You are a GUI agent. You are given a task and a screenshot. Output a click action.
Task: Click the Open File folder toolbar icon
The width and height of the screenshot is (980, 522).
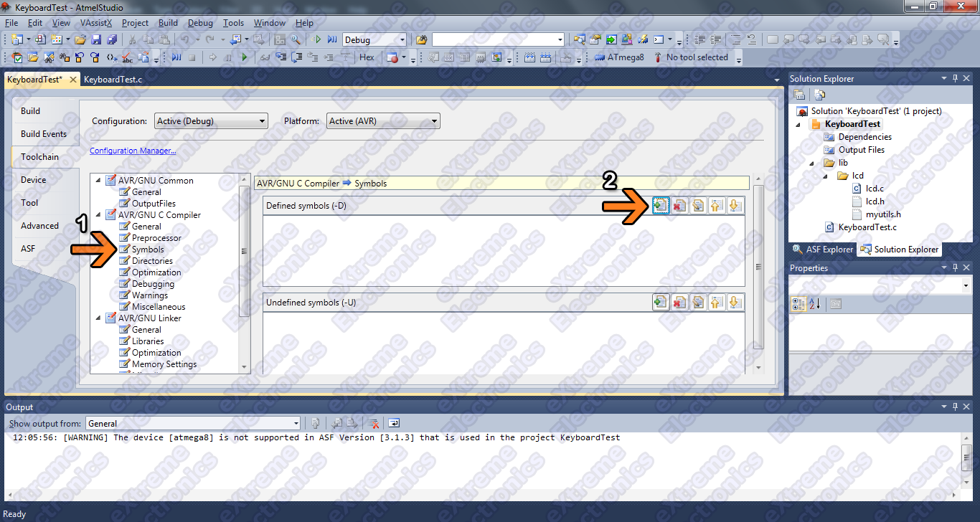coord(80,39)
